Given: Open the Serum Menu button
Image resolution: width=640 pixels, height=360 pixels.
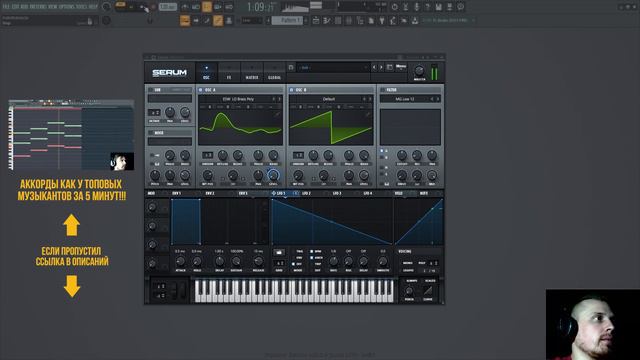Looking at the screenshot, I should coord(401,67).
